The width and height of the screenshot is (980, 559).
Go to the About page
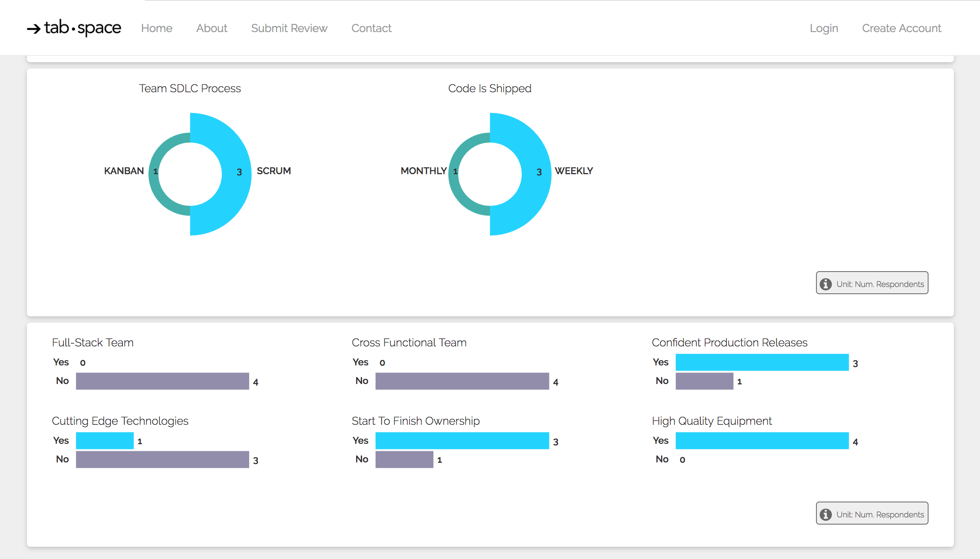(x=212, y=28)
